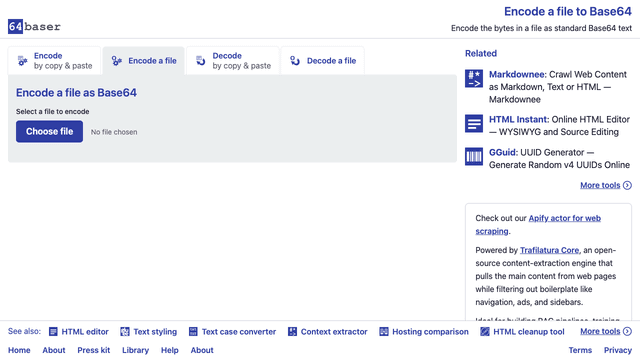Open Library footer link
Image resolution: width=640 pixels, height=360 pixels.
point(136,350)
